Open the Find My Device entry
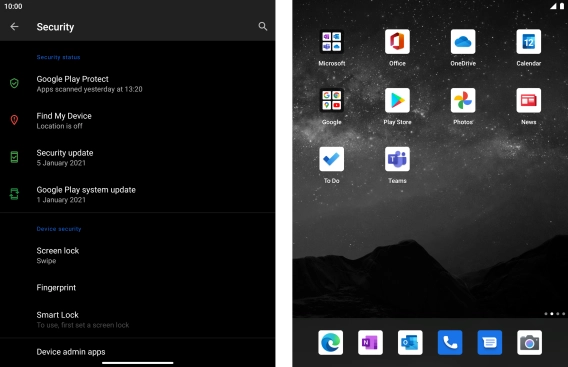 click(x=138, y=121)
